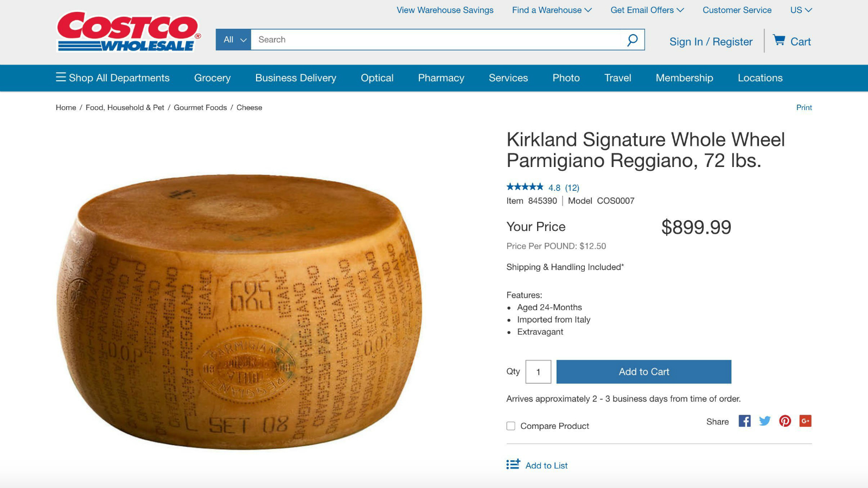Open the US country selector
This screenshot has width=868, height=488.
(801, 10)
